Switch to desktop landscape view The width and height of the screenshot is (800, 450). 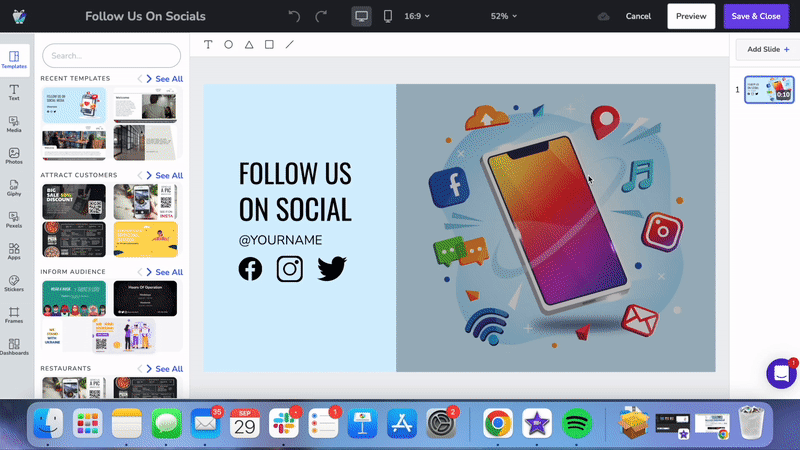(x=361, y=16)
